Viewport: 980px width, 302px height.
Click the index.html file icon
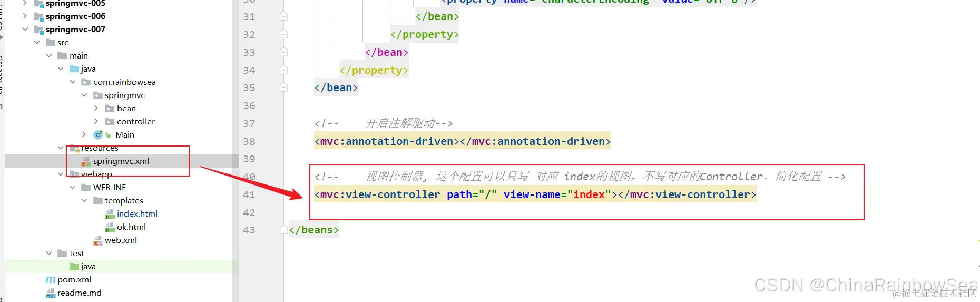click(x=110, y=214)
